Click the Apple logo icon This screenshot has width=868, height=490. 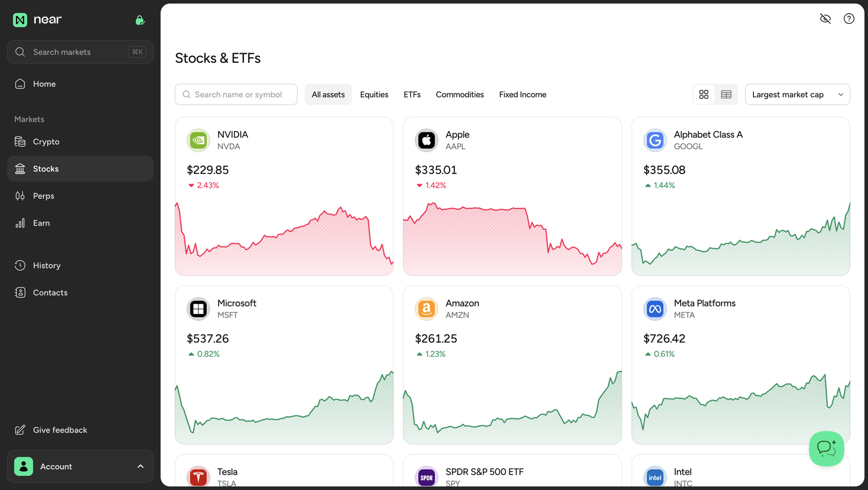click(x=426, y=140)
